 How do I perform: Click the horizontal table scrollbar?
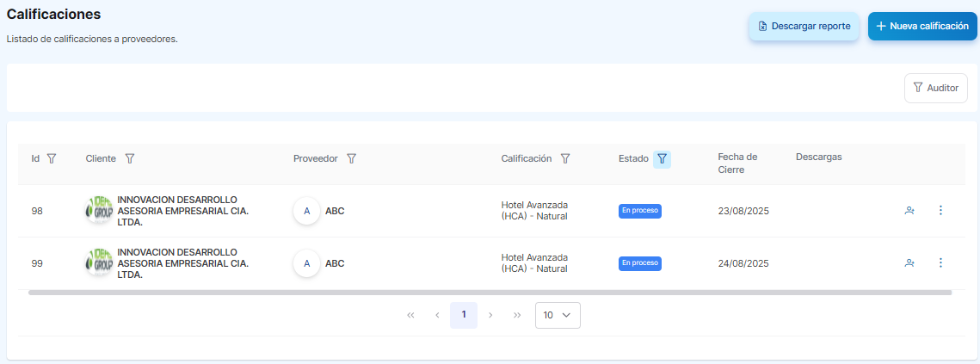click(x=490, y=293)
